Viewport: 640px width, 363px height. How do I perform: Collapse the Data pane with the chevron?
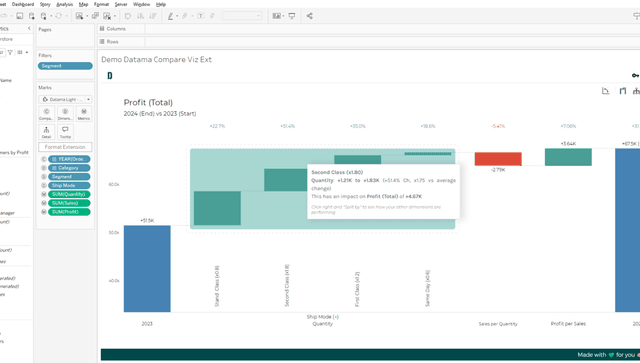29,29
